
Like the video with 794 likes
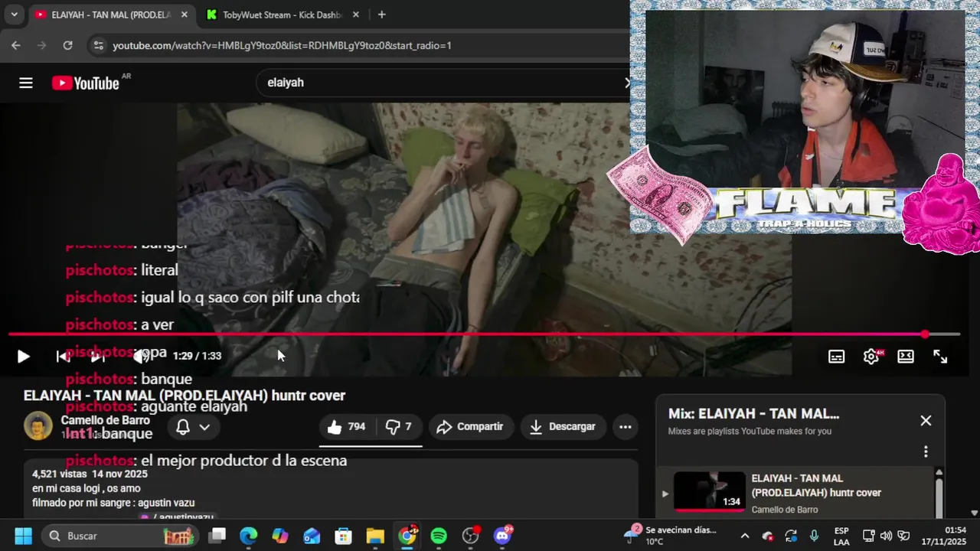(x=346, y=427)
